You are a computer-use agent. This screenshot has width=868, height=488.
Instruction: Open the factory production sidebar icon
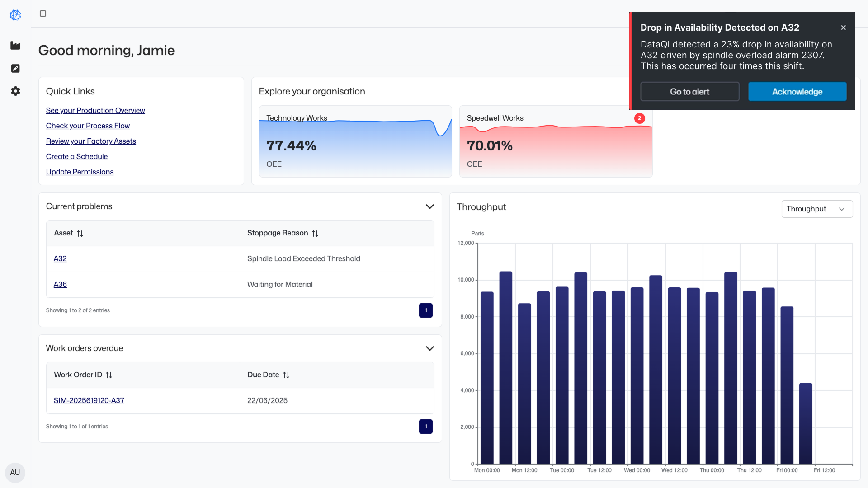coord(15,46)
